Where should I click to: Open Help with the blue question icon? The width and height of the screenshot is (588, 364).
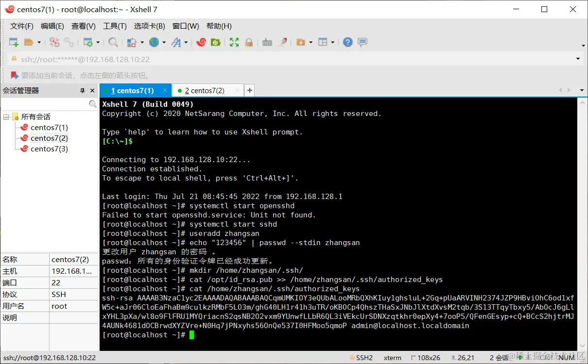click(x=347, y=43)
